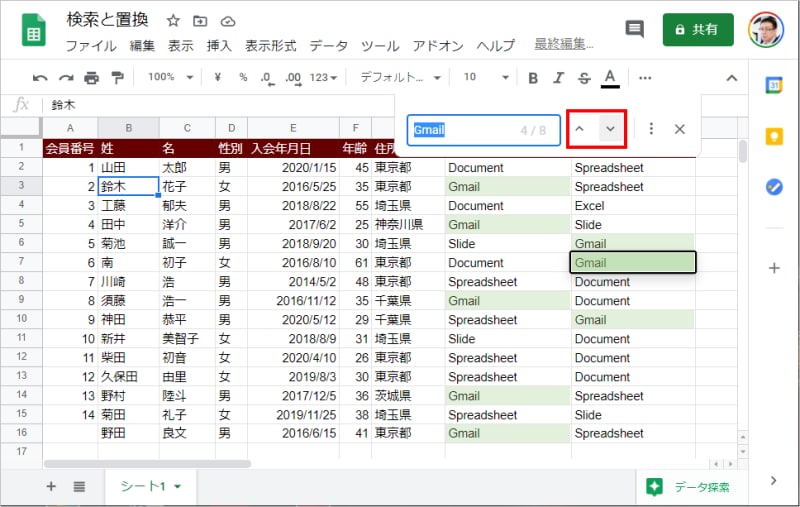Open the text color picker
800x507 pixels.
(610, 78)
